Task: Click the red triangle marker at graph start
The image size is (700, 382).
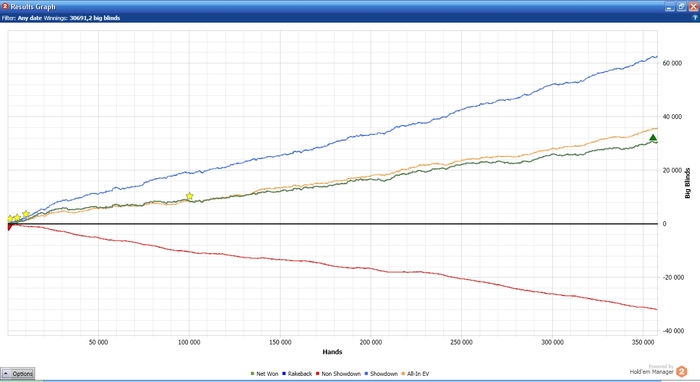Action: [10, 227]
